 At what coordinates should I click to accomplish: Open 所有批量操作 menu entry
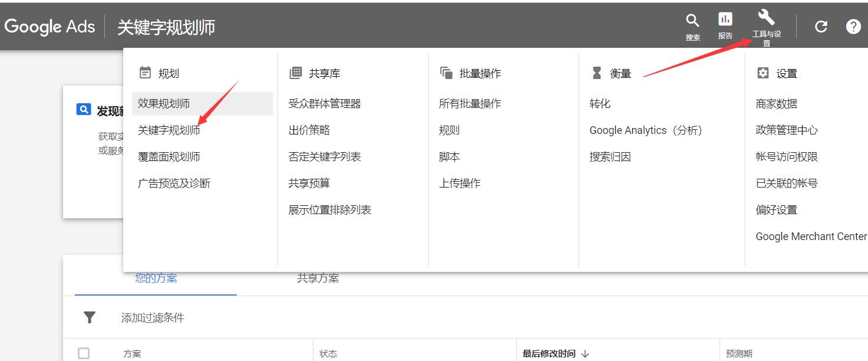point(470,104)
